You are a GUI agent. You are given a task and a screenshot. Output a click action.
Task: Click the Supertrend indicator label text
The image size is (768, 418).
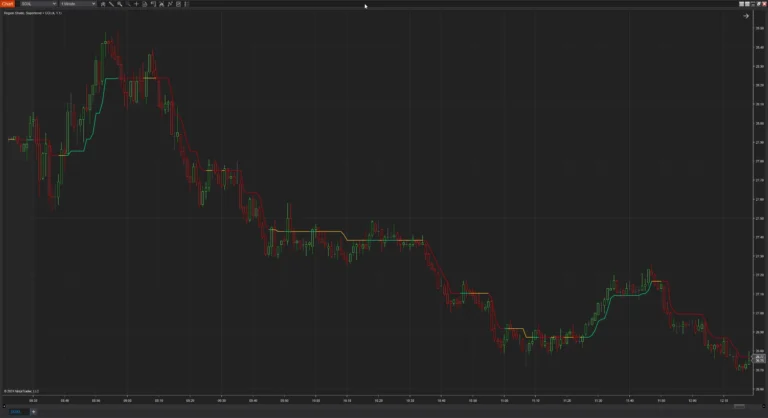[33, 13]
